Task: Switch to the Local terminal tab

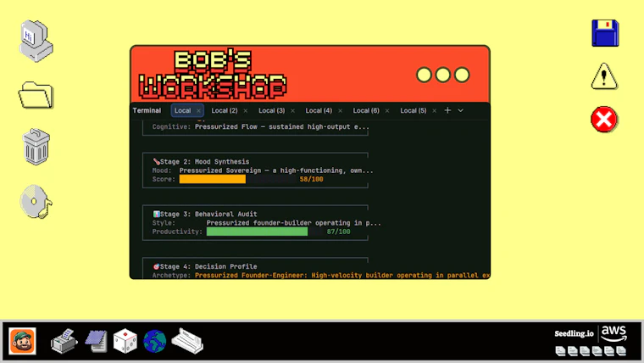Action: coord(182,110)
